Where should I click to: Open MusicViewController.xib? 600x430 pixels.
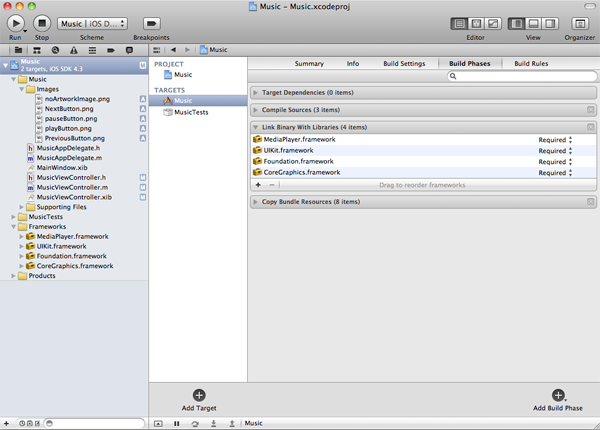pyautogui.click(x=74, y=197)
